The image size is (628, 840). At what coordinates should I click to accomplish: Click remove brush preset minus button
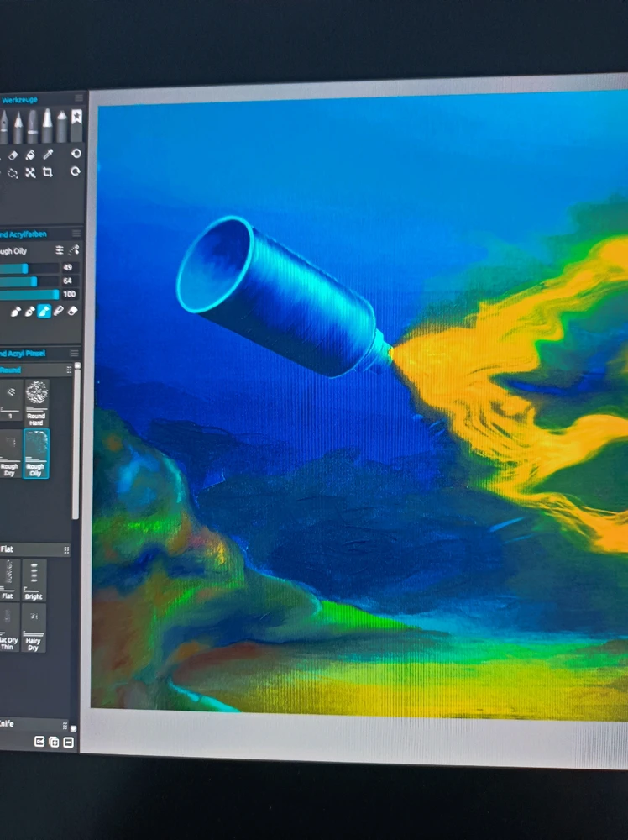pos(68,742)
